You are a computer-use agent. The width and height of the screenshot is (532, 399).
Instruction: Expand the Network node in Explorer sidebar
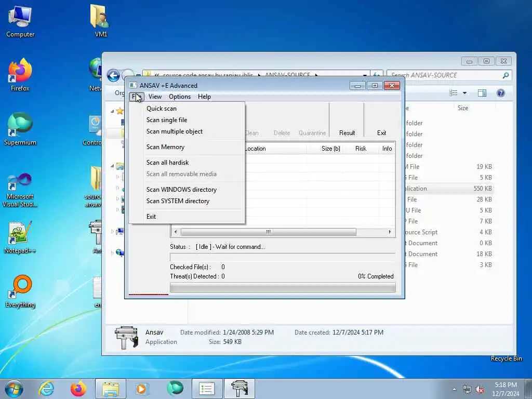point(112,253)
